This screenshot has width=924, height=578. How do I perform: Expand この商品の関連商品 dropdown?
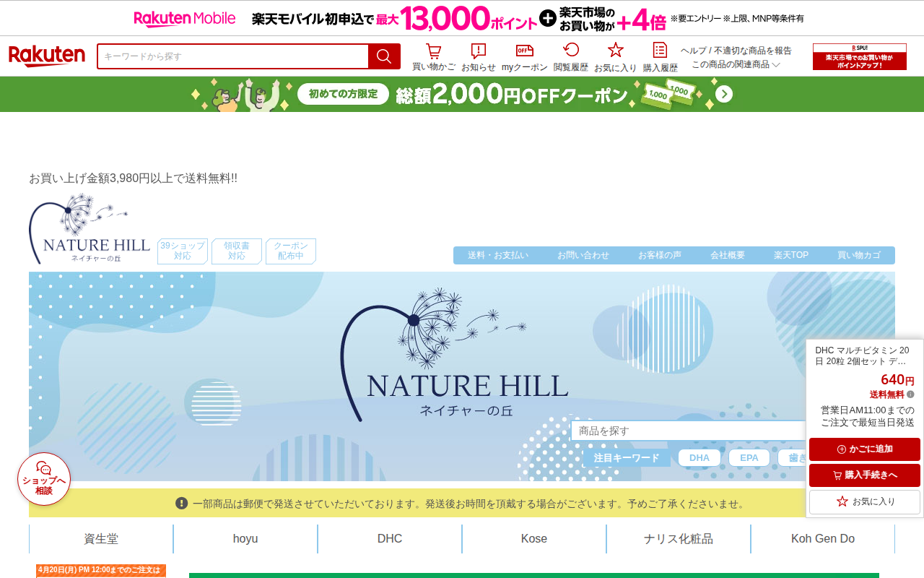pos(736,64)
